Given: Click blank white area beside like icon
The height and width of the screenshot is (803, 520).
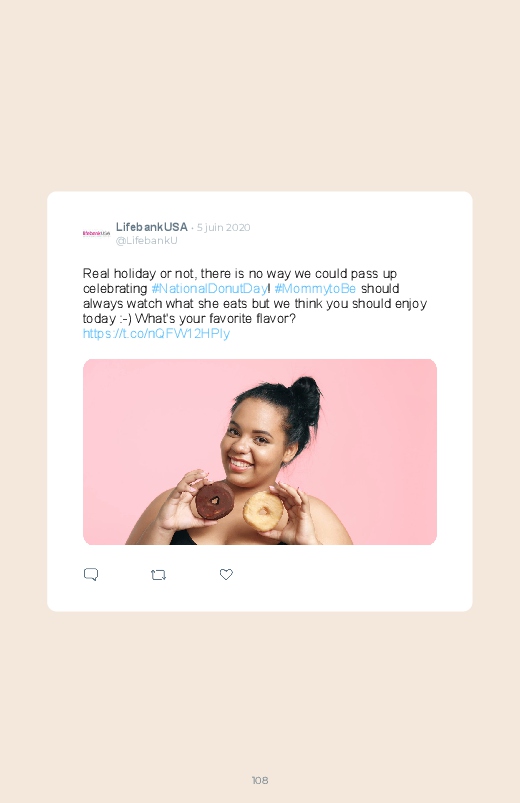Looking at the screenshot, I should (x=348, y=575).
